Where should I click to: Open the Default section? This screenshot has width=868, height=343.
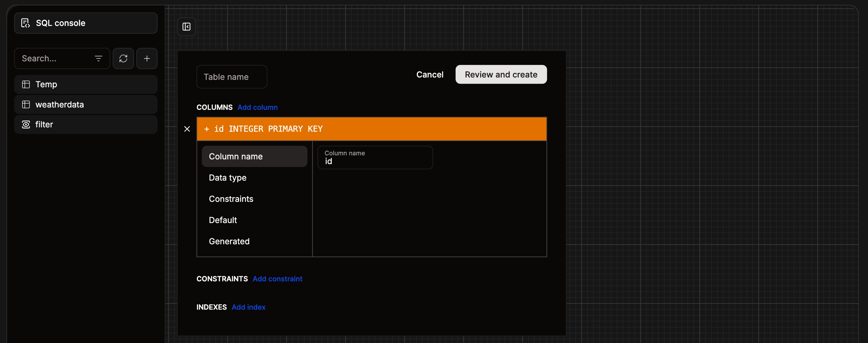tap(223, 220)
